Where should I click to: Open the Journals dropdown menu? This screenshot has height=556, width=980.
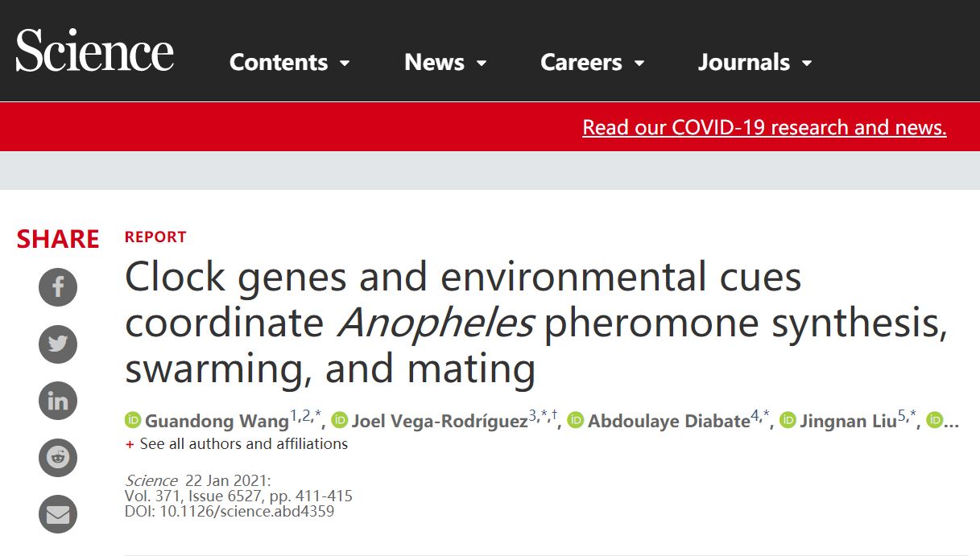tap(755, 63)
